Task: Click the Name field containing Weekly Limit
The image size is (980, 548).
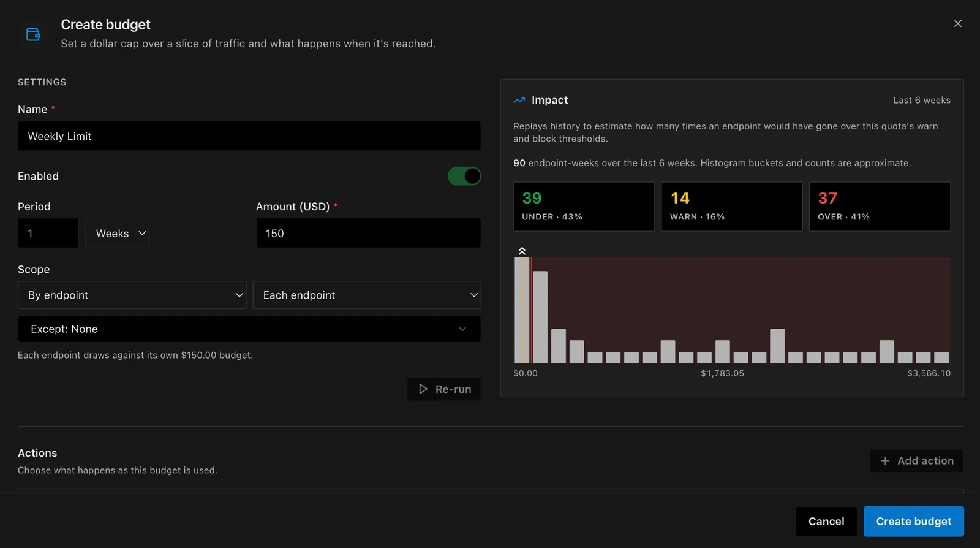Action: pyautogui.click(x=249, y=136)
